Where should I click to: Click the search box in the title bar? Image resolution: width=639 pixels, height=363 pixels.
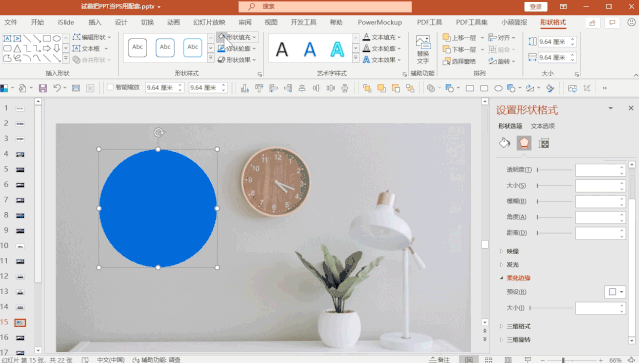325,7
